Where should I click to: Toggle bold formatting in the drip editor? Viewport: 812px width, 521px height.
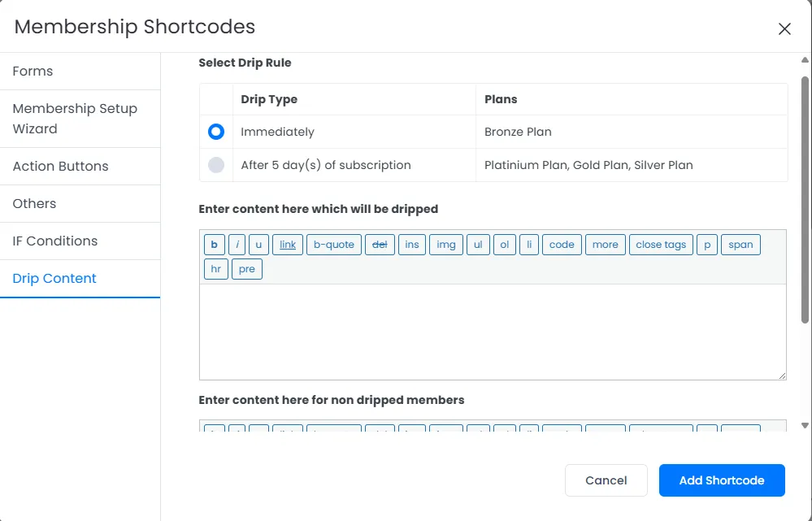(214, 244)
